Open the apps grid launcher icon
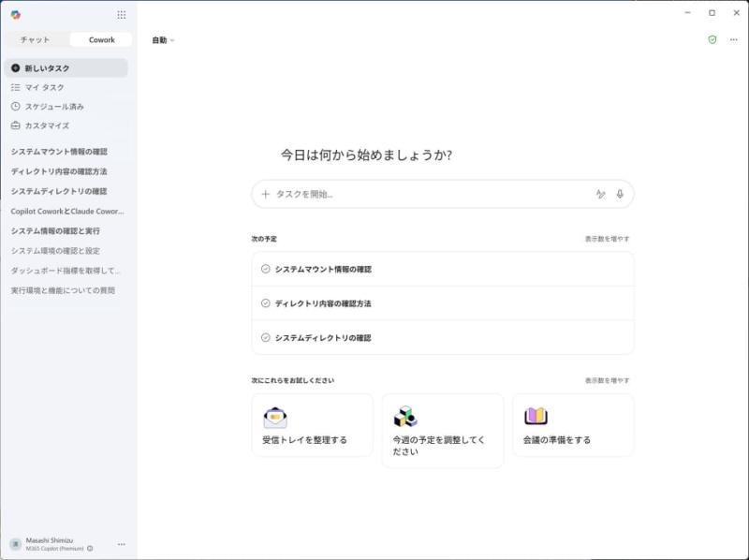749x560 pixels. pos(122,15)
